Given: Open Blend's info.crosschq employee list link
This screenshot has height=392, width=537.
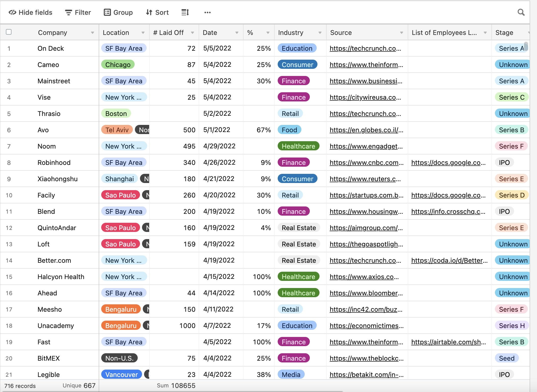Looking at the screenshot, I should (448, 212).
